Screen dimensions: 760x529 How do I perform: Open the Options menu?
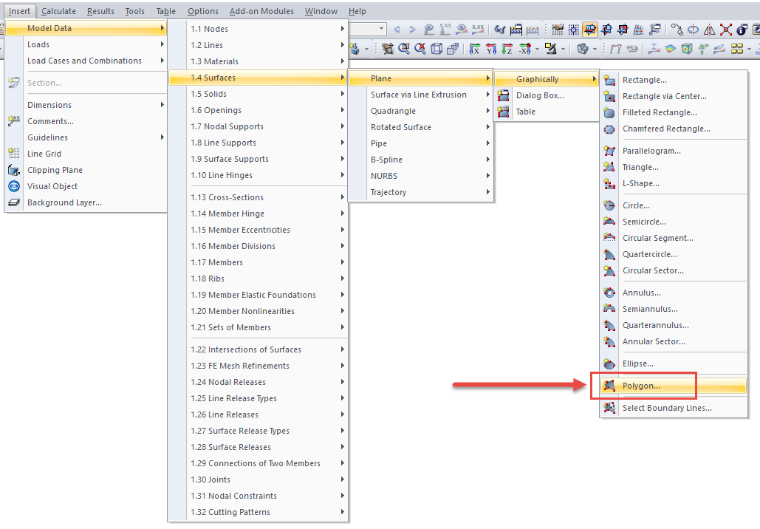pyautogui.click(x=203, y=11)
